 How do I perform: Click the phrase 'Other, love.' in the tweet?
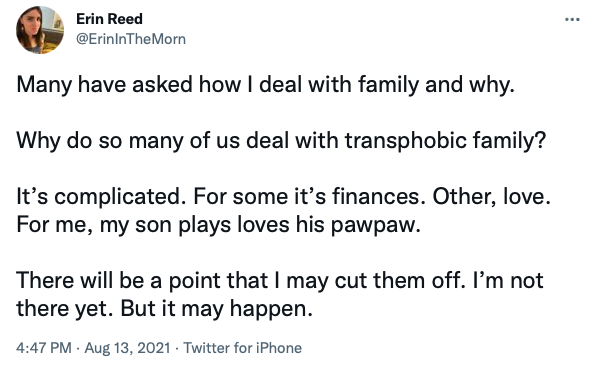pos(491,197)
